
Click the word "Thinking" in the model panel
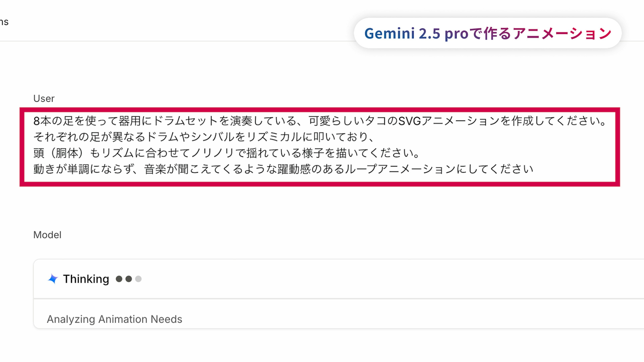pyautogui.click(x=86, y=279)
